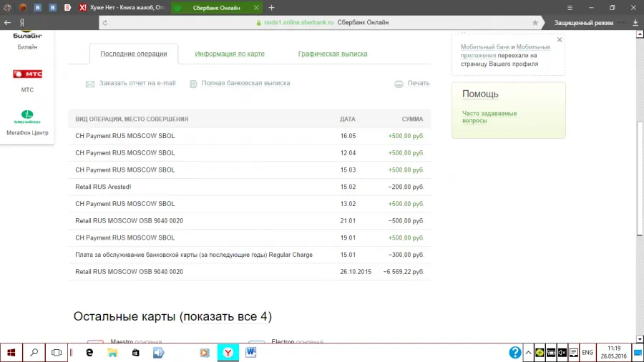Dismiss the mobile bank notice with X
The image size is (644, 362).
(560, 40)
